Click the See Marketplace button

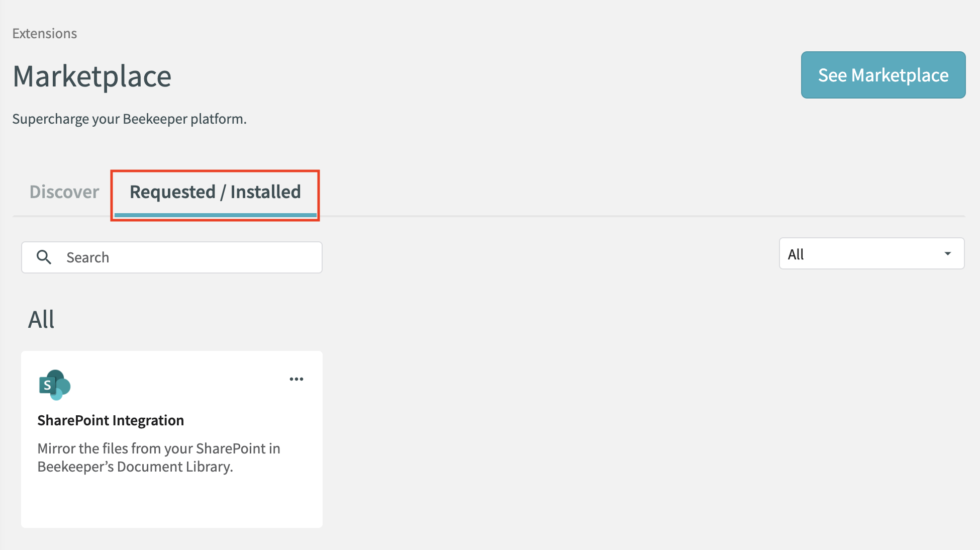coord(883,75)
